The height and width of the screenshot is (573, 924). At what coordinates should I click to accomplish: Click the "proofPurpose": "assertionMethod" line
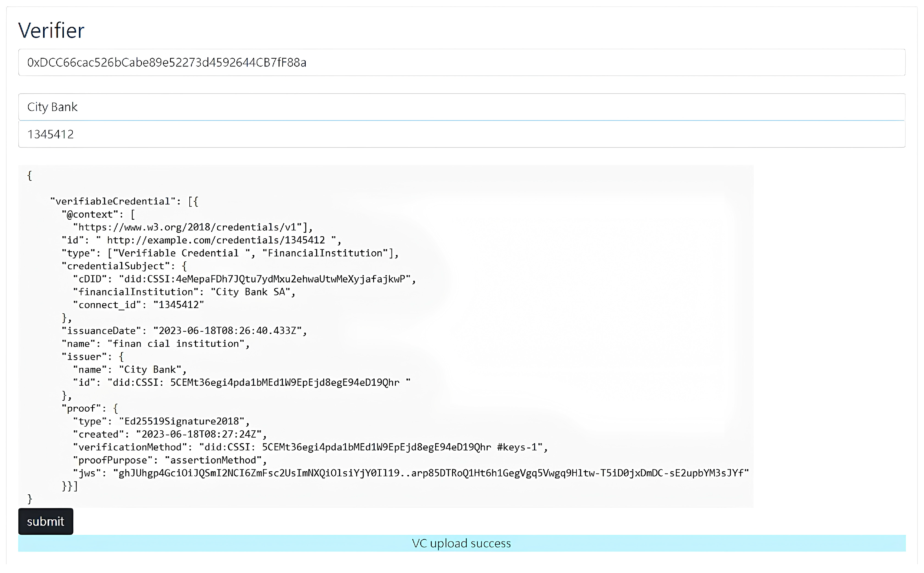click(170, 460)
